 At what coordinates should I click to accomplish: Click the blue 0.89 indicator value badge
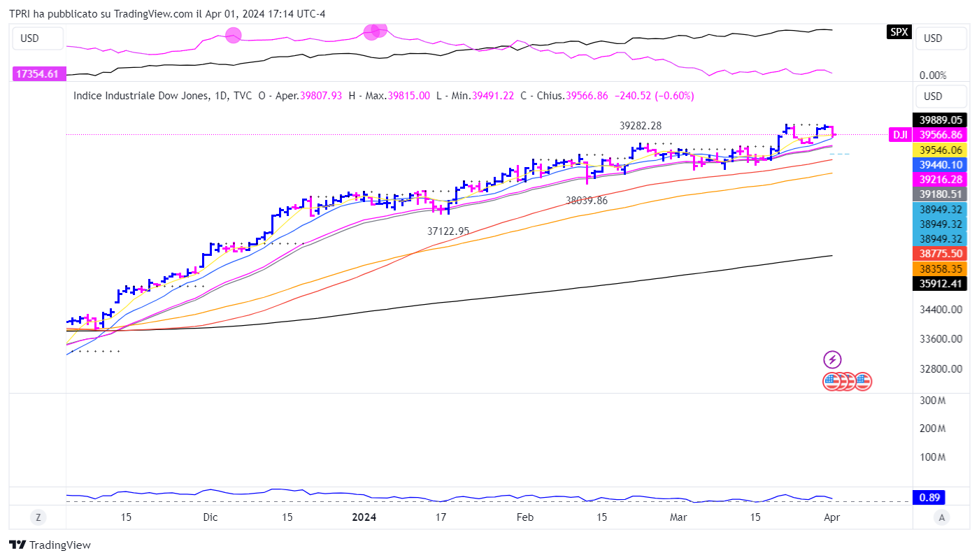[x=929, y=498]
